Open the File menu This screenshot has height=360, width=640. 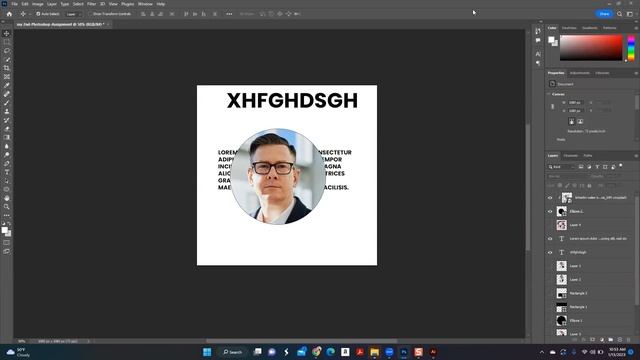coord(14,4)
